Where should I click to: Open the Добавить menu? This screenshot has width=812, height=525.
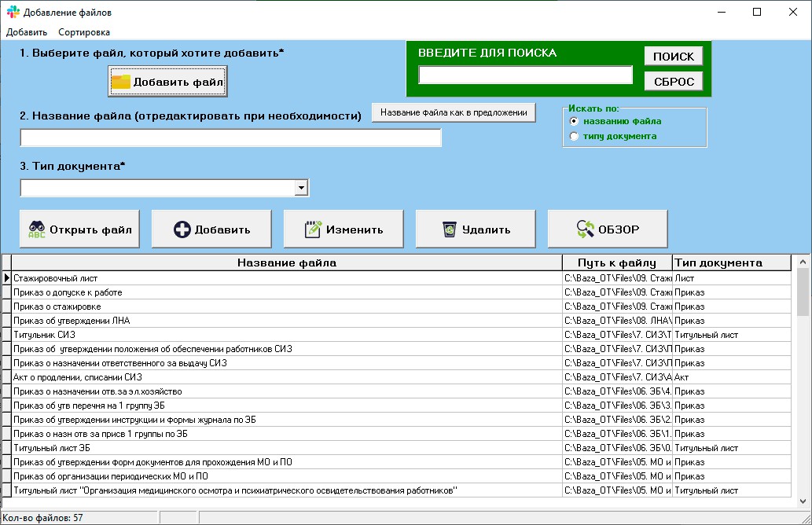coord(27,32)
